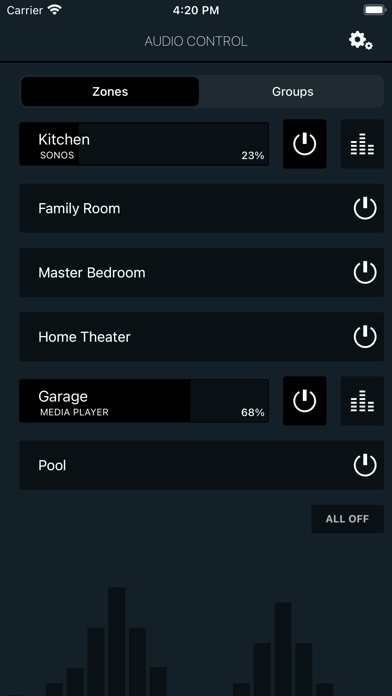Open Kitchen equalizer icon
Screen dimensions: 392x696
[362, 144]
